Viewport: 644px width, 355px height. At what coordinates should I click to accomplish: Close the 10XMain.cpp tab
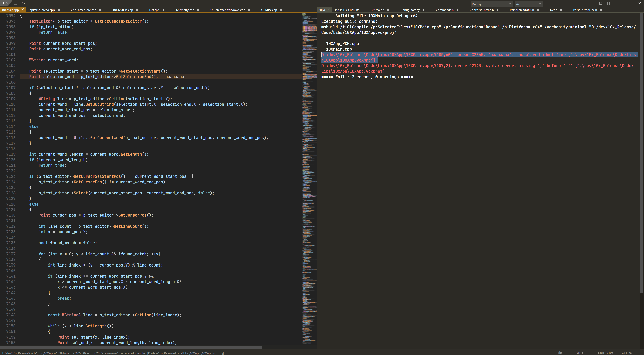tap(23, 10)
